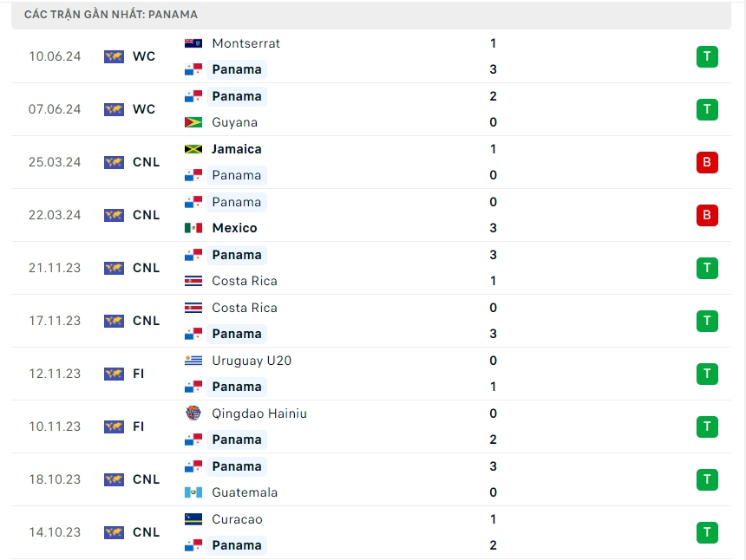Select the Guatemala team name
The height and width of the screenshot is (560, 746).
(245, 492)
